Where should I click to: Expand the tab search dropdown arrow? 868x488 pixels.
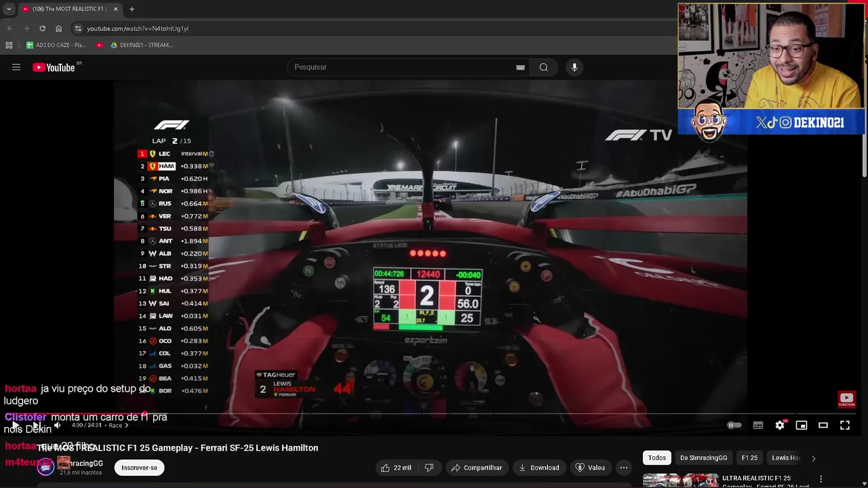pyautogui.click(x=9, y=9)
